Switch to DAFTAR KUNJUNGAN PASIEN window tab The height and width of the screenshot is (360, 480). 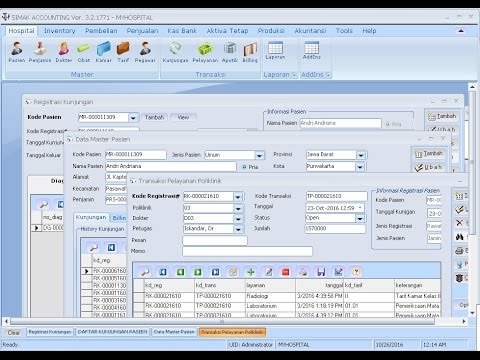click(112, 332)
